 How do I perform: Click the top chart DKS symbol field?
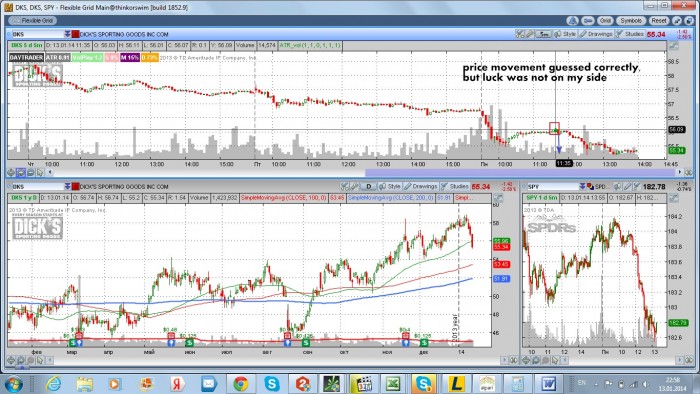[38, 34]
